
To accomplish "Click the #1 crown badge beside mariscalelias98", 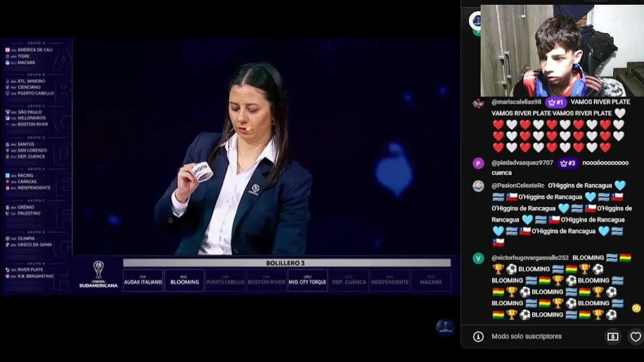I will pyautogui.click(x=555, y=102).
